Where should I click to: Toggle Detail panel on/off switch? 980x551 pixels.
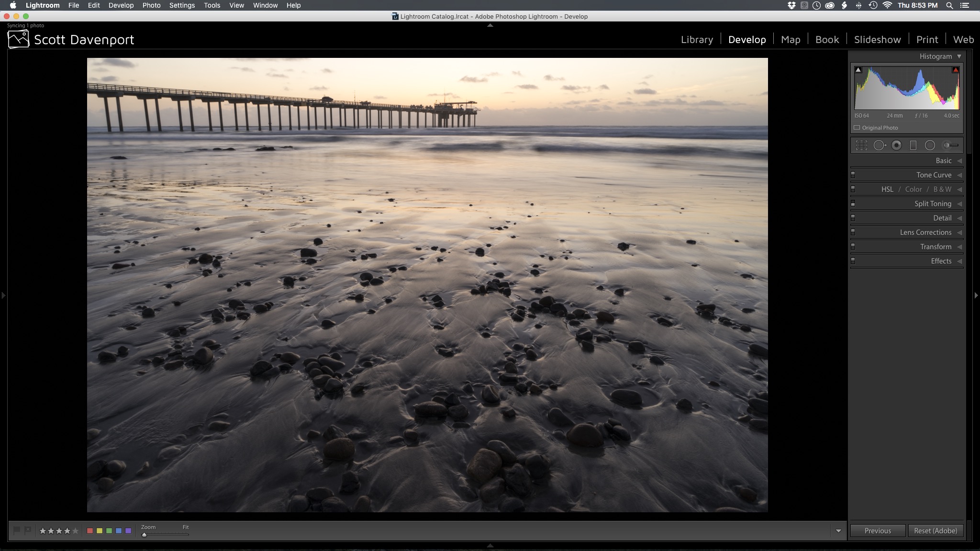point(853,218)
